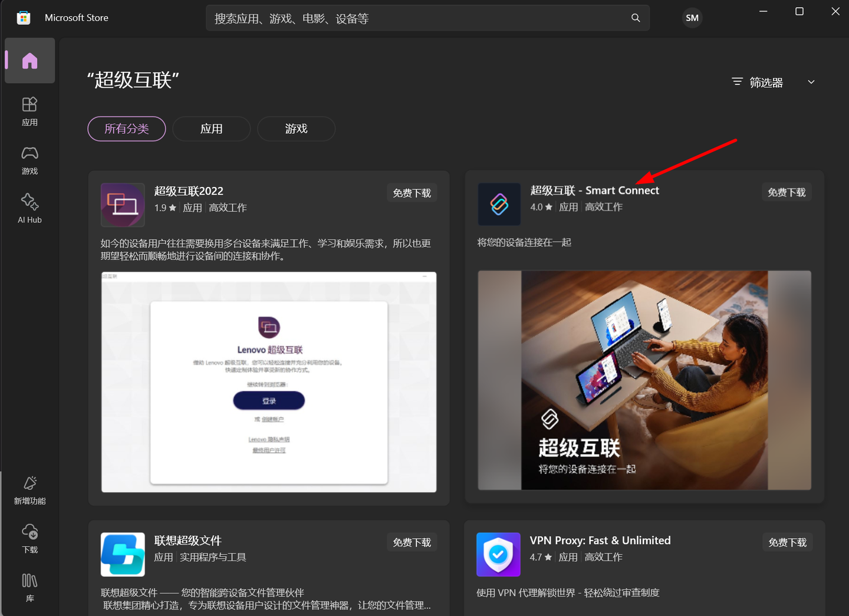Click the 超级互联2022 app icon

(x=123, y=205)
